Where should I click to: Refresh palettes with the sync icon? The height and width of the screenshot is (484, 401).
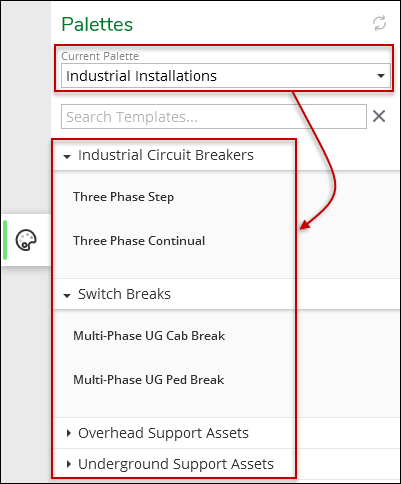click(x=379, y=23)
